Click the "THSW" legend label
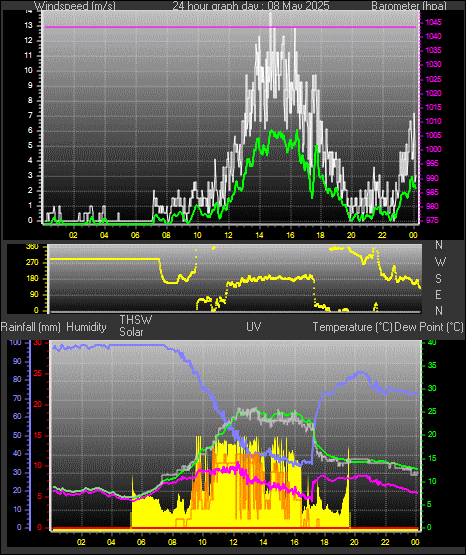Viewport: 466px width, 555px height. pos(136,320)
